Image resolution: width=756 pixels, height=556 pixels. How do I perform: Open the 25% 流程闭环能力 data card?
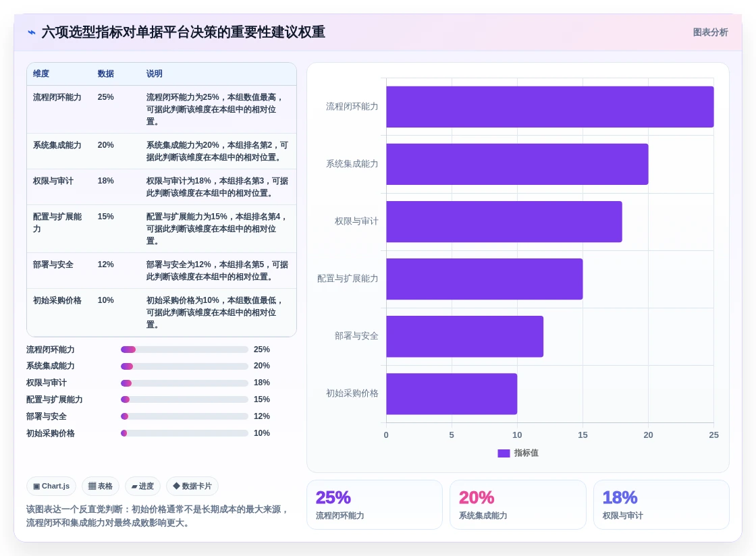click(375, 505)
